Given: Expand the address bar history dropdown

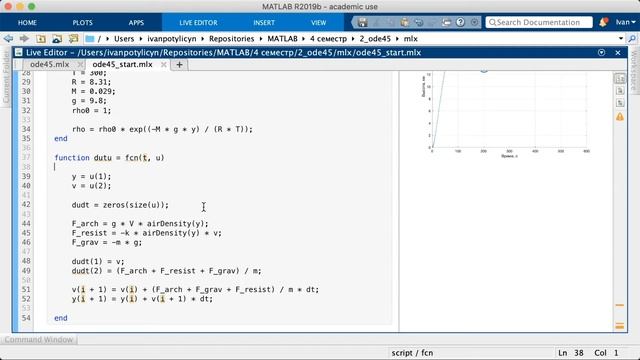Looking at the screenshot, I should [x=621, y=39].
